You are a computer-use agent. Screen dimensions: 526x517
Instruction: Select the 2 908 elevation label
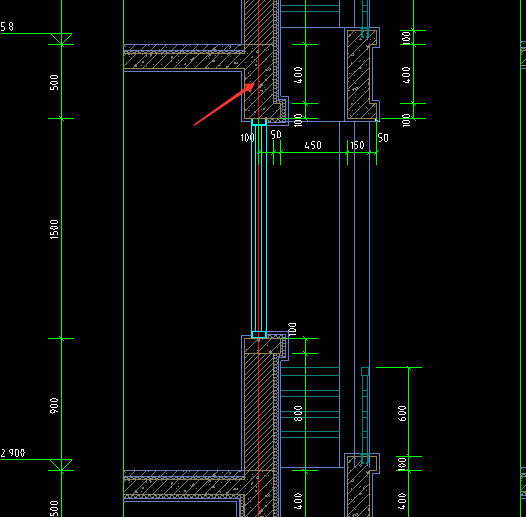click(x=13, y=453)
